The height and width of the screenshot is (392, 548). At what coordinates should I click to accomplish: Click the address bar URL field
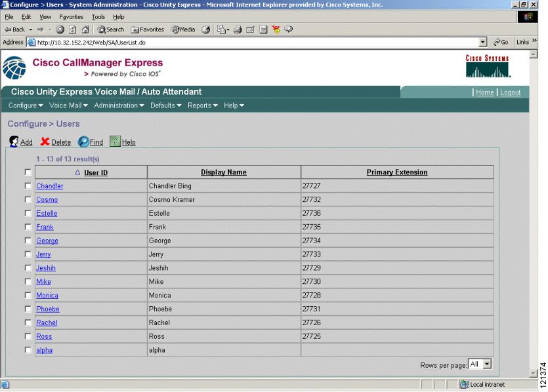257,42
